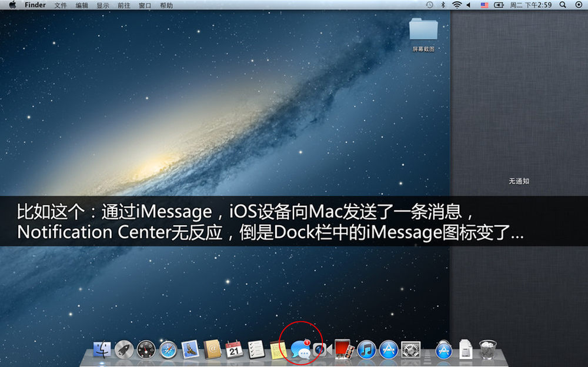Open FaceTime camera icon in Dock
Image resolution: width=588 pixels, height=367 pixels.
[x=322, y=350]
